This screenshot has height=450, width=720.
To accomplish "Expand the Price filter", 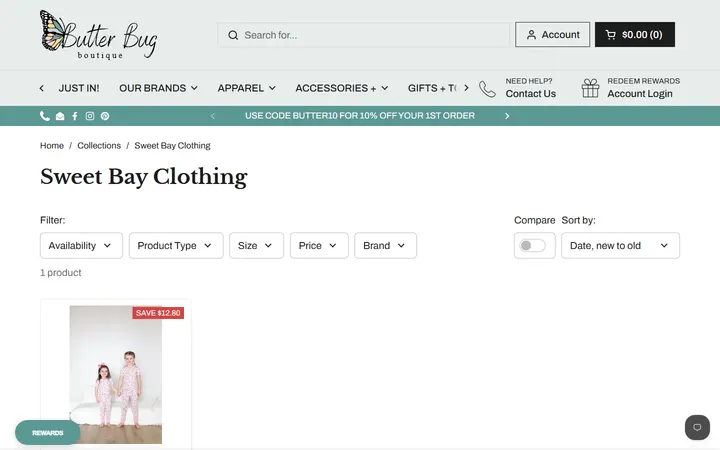I will tap(319, 246).
